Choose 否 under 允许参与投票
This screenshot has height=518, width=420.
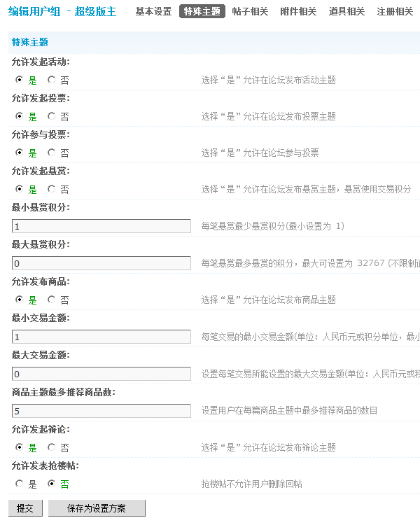(52, 153)
